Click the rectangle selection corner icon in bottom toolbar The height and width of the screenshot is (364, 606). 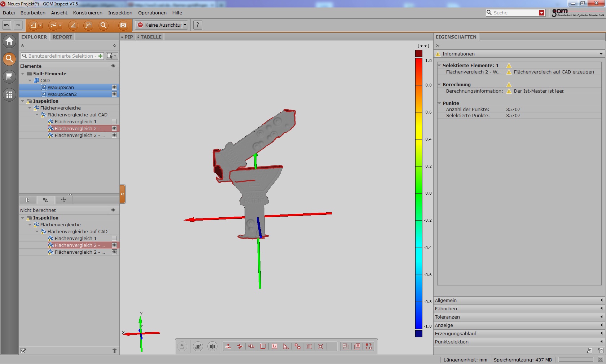pos(263,346)
